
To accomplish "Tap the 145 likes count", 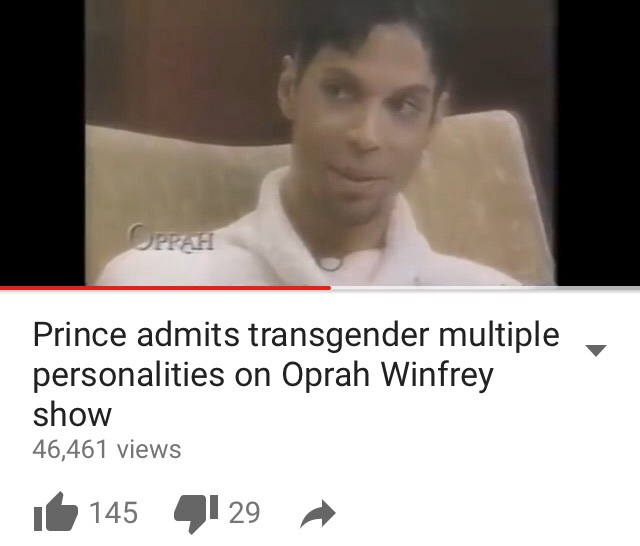I will (x=113, y=513).
